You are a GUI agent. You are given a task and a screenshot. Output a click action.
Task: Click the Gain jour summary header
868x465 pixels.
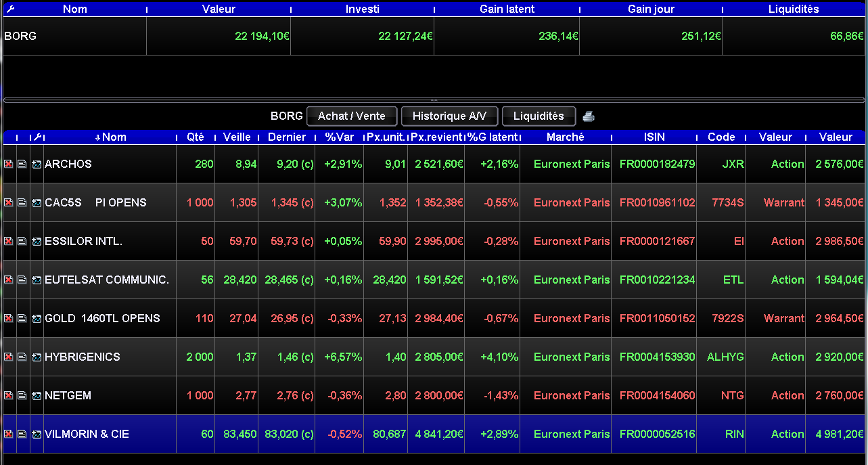[x=651, y=9]
